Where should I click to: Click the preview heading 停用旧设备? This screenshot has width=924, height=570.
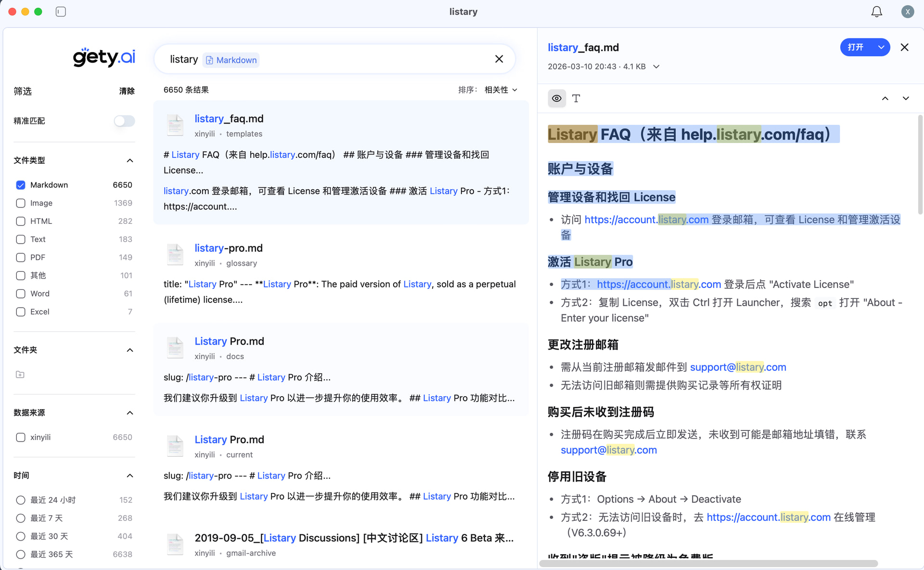[577, 477]
